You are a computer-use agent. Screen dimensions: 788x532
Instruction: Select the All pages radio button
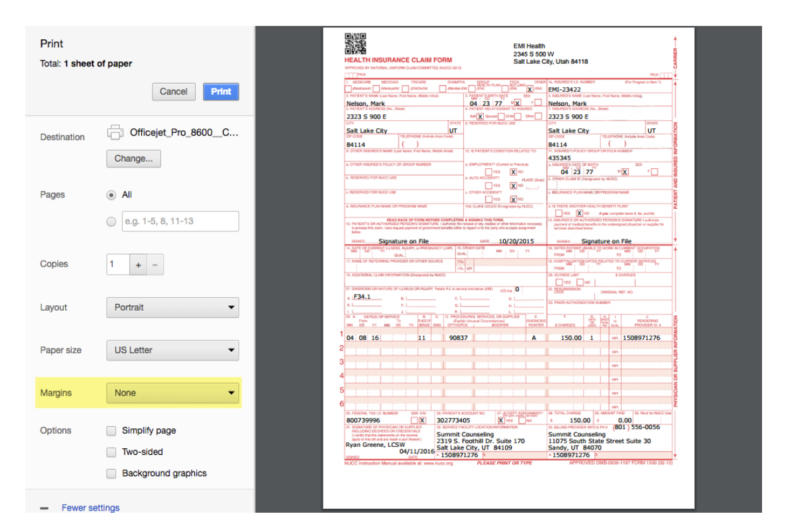110,194
